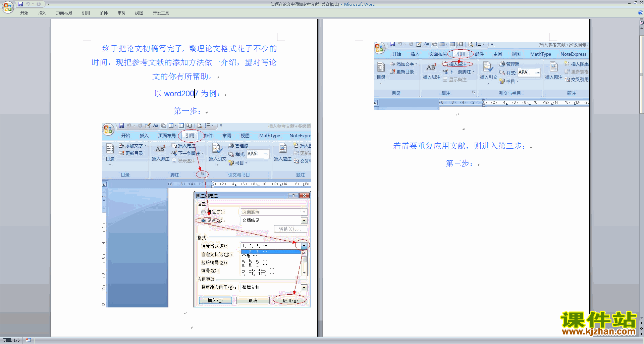The width and height of the screenshot is (644, 344).
Task: Open the 开发工具 ribbon tab
Action: coord(161,13)
